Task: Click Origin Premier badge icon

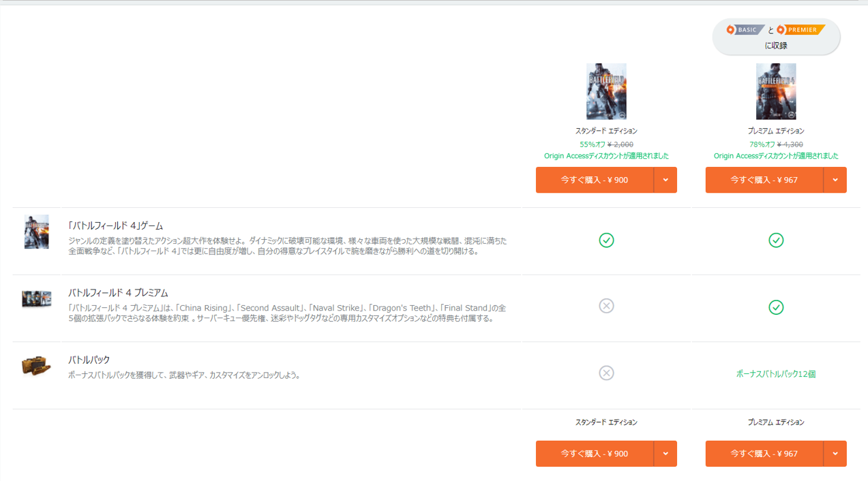Action: tap(801, 30)
